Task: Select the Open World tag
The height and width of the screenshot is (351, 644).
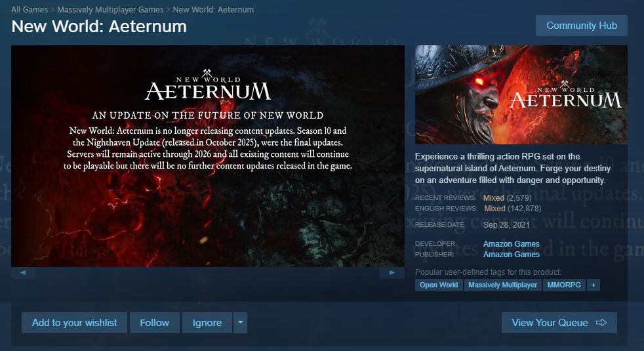Action: 439,285
